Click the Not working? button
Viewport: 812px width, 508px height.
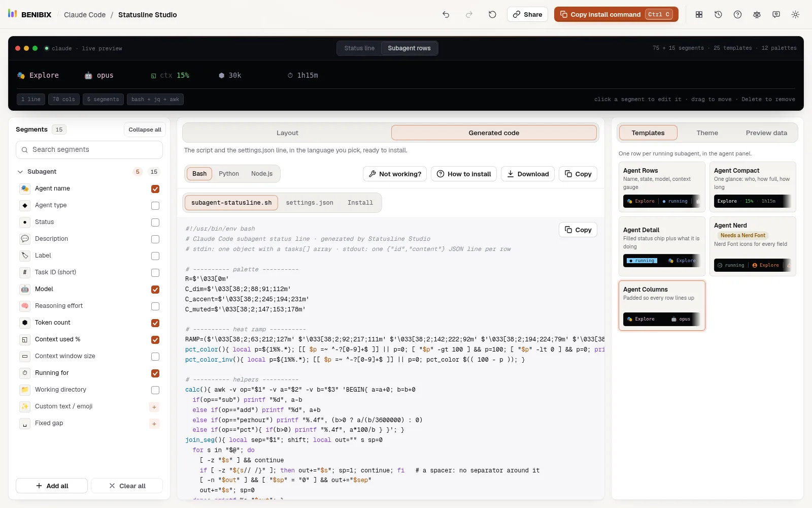point(395,174)
